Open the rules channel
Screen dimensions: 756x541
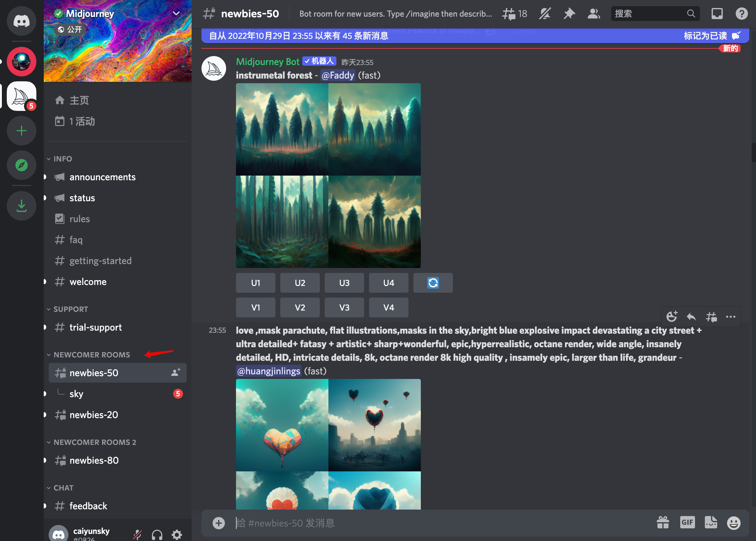(118, 219)
